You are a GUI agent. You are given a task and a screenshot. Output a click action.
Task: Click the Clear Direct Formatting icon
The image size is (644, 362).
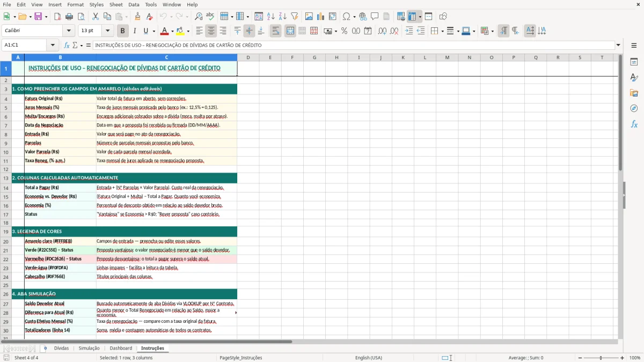pyautogui.click(x=149, y=17)
